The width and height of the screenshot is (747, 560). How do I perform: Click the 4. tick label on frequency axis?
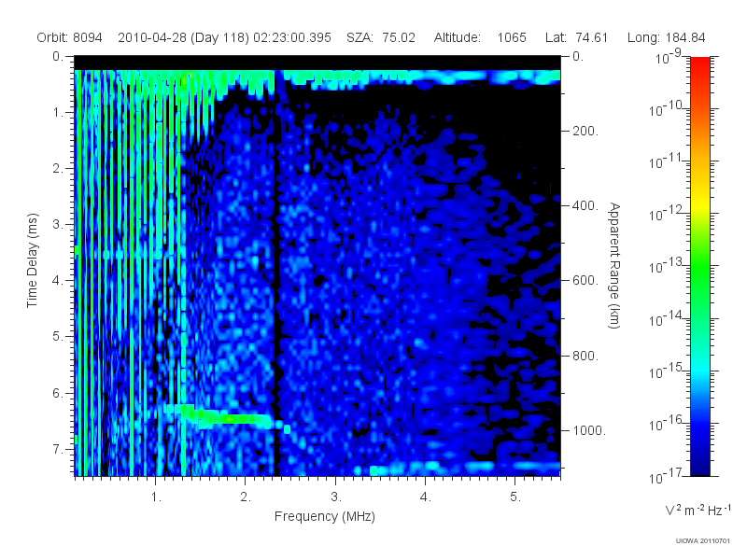click(426, 497)
